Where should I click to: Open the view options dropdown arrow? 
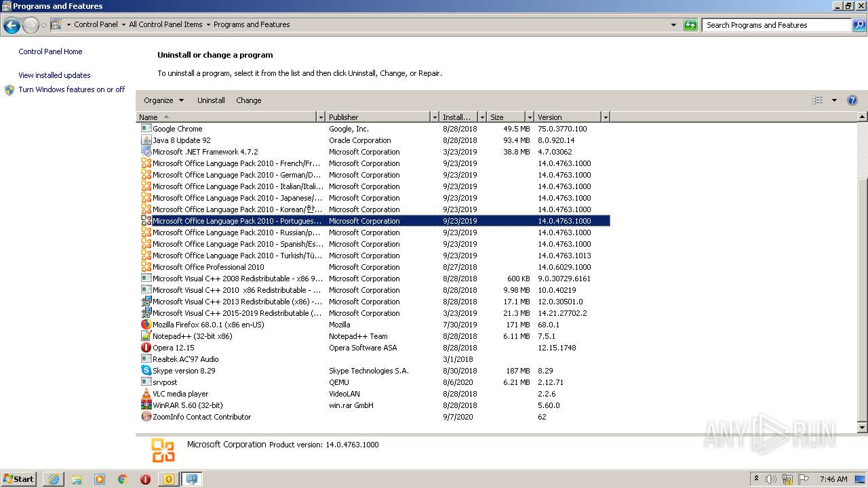click(834, 100)
